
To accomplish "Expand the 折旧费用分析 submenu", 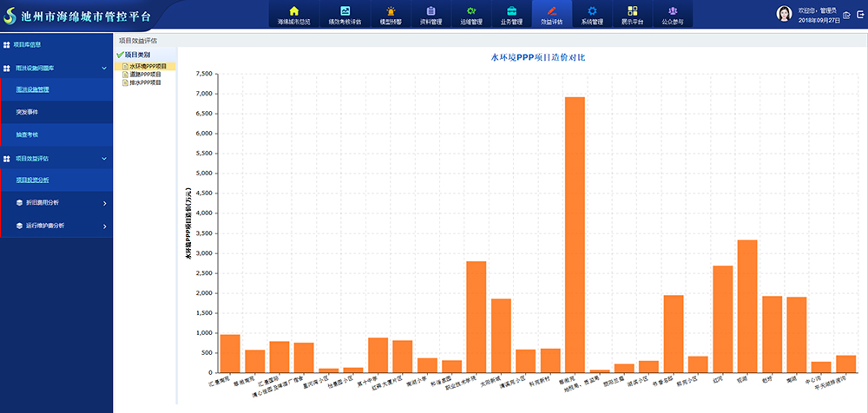I will click(x=104, y=203).
